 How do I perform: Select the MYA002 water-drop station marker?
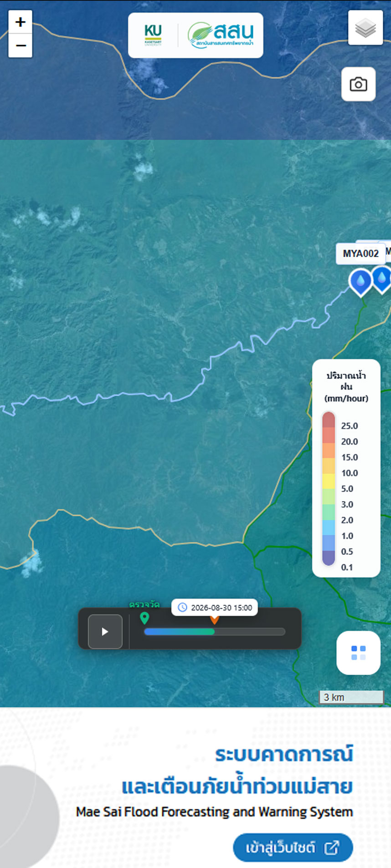(360, 282)
